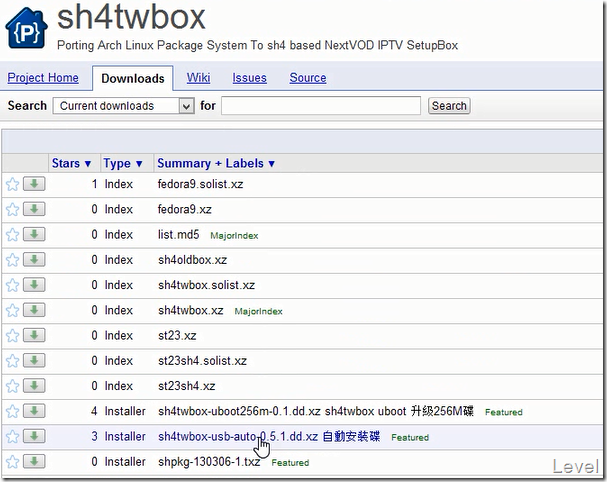
Task: Open sh4twbox-uboot256m-0.1.dd.xz link
Action: (239, 411)
